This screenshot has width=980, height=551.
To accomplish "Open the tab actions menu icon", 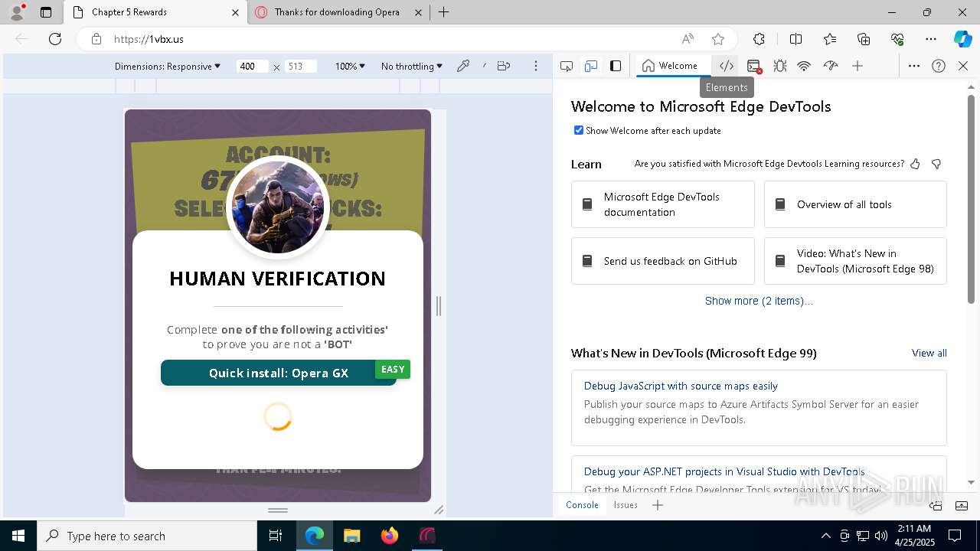I will 46,12.
